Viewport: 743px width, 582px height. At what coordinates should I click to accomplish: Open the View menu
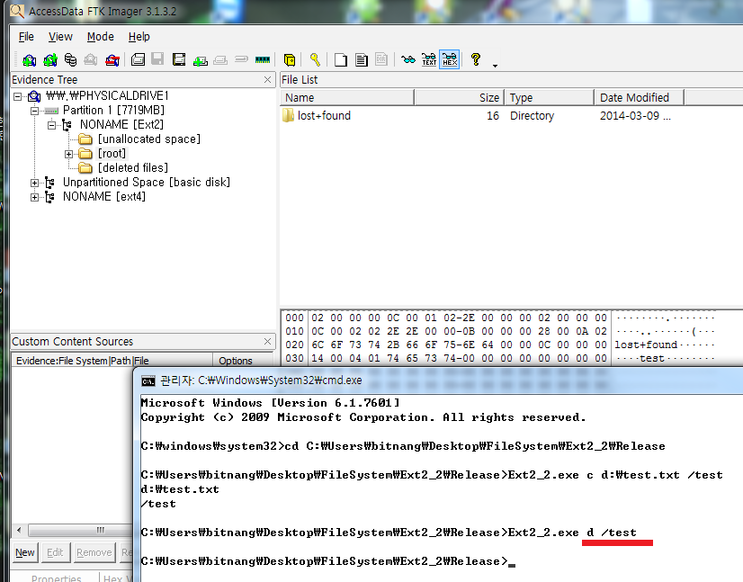tap(60, 36)
